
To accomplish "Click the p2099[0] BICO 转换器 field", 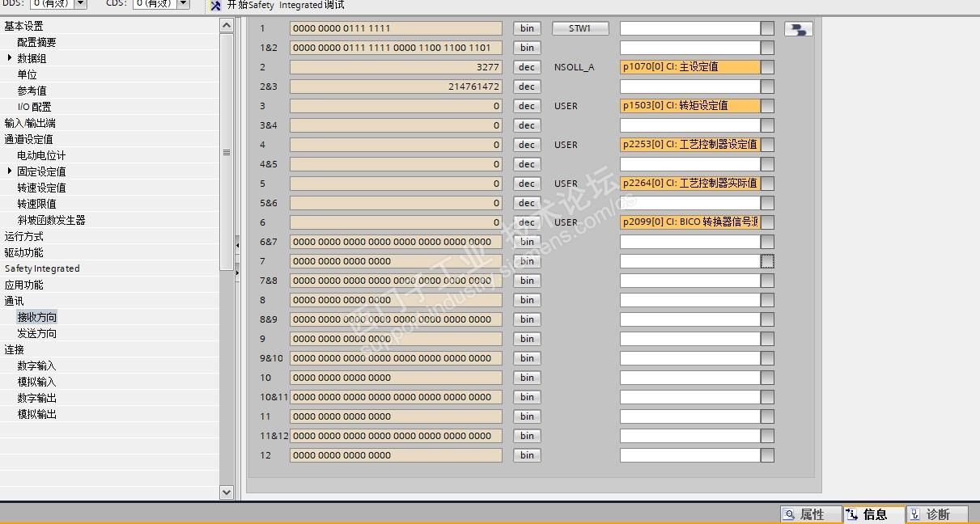I will 690,222.
